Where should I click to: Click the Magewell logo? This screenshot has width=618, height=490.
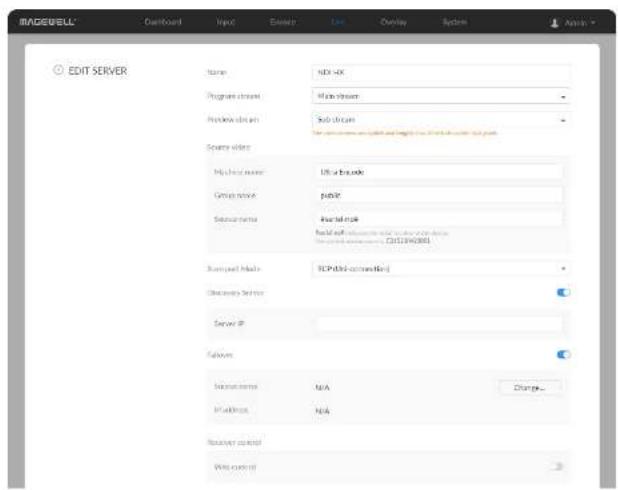tap(47, 22)
